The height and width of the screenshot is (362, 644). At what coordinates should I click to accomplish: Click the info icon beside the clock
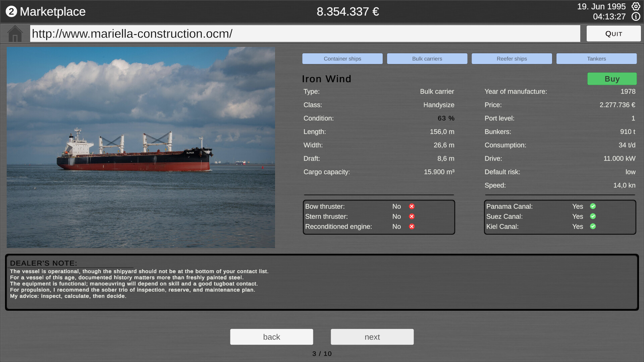(636, 17)
